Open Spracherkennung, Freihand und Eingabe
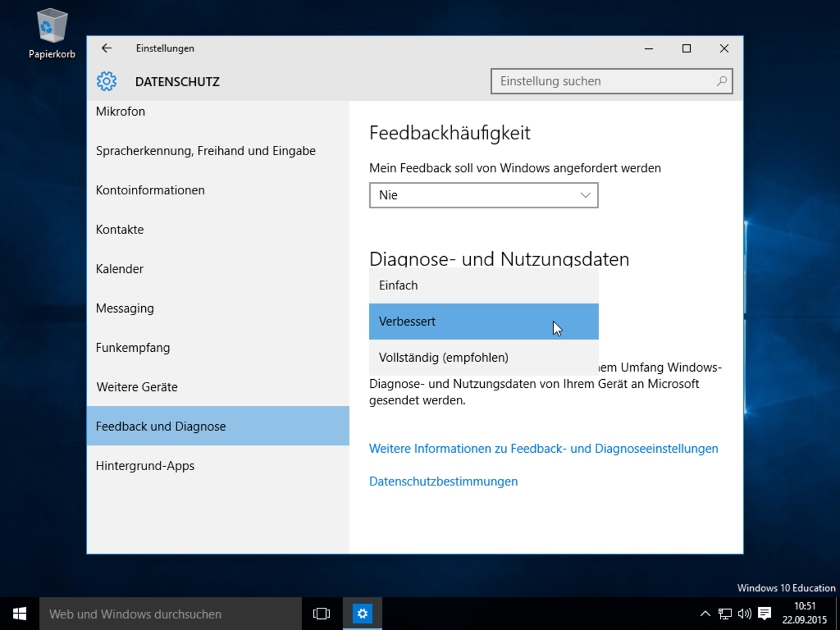The width and height of the screenshot is (840, 630). point(218,150)
